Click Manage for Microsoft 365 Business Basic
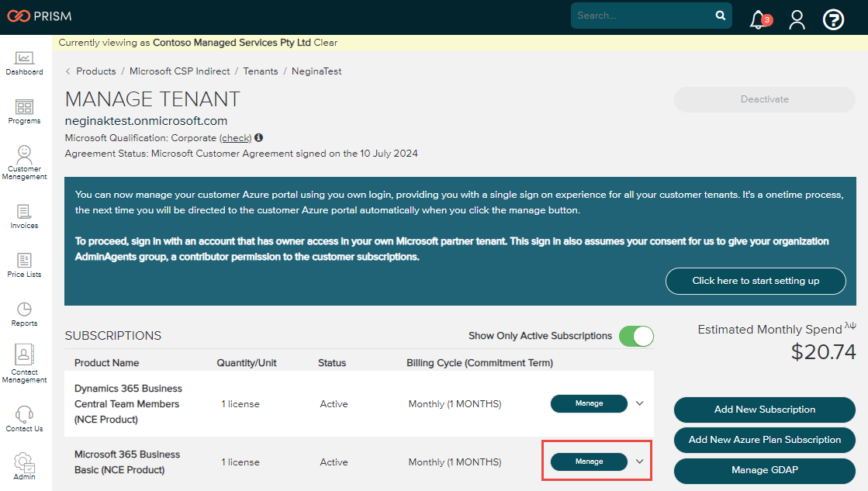This screenshot has height=491, width=868. pyautogui.click(x=589, y=462)
